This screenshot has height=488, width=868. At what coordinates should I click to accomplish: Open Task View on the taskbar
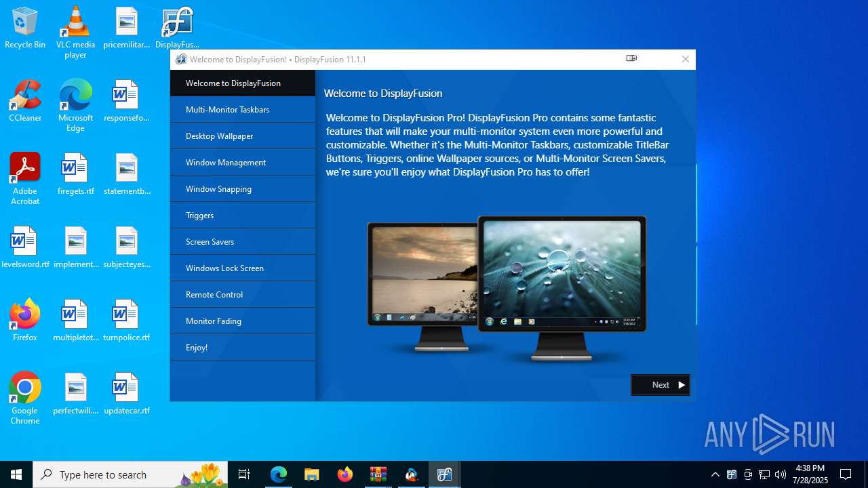[x=244, y=474]
